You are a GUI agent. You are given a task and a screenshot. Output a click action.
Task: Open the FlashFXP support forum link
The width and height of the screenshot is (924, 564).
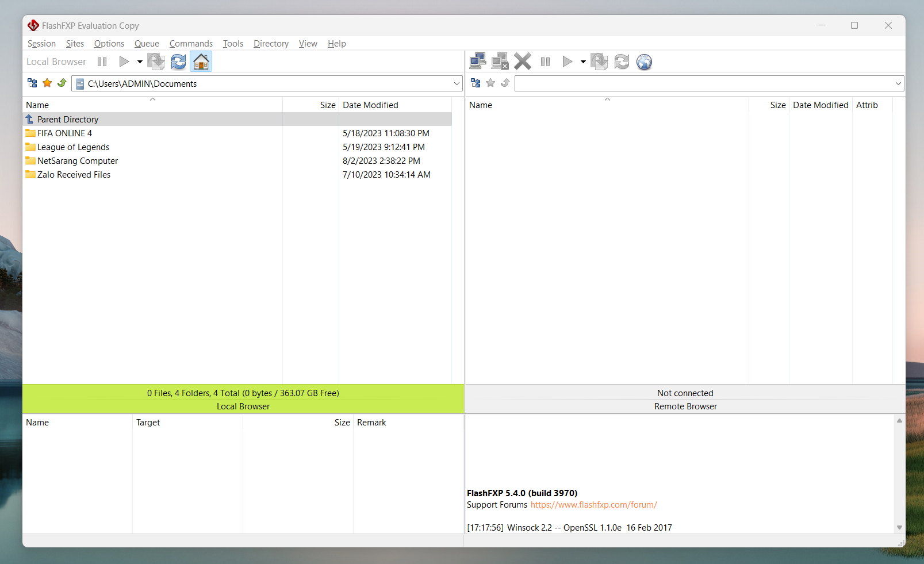(x=593, y=505)
